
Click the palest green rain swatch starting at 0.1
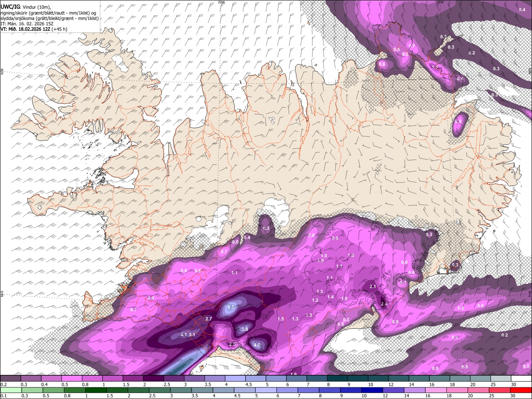point(11,390)
